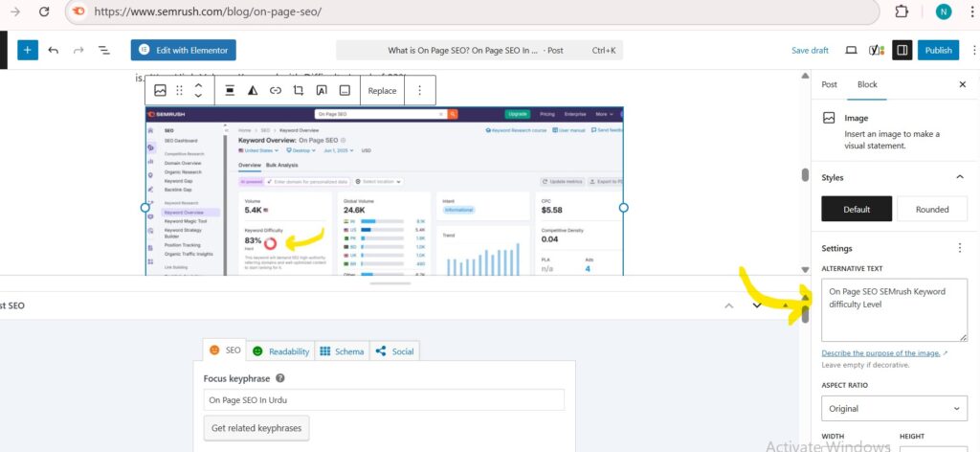Move Yoast SEO metabox up
The height and width of the screenshot is (452, 980).
[728, 305]
